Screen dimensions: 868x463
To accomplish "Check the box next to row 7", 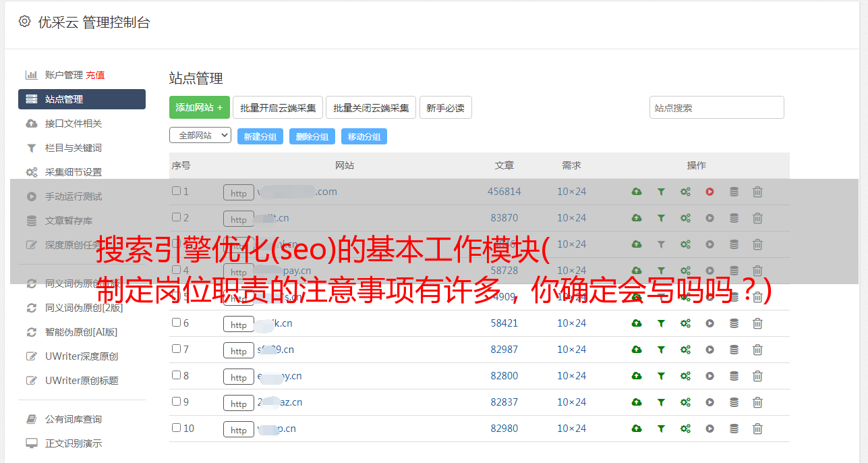I will (176, 349).
